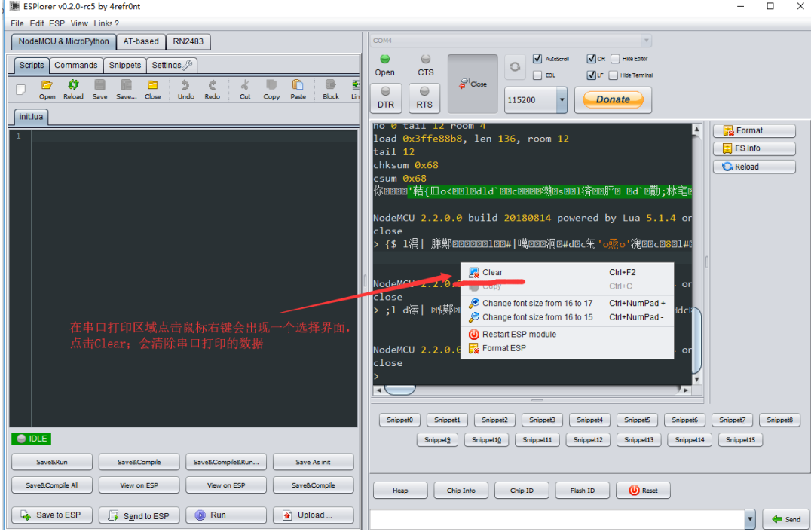This screenshot has width=811, height=532.
Task: Select Format ESP from context menu
Action: point(567,348)
